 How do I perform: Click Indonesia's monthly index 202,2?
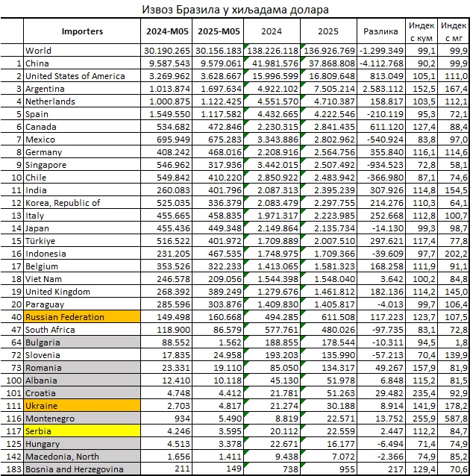454,254
